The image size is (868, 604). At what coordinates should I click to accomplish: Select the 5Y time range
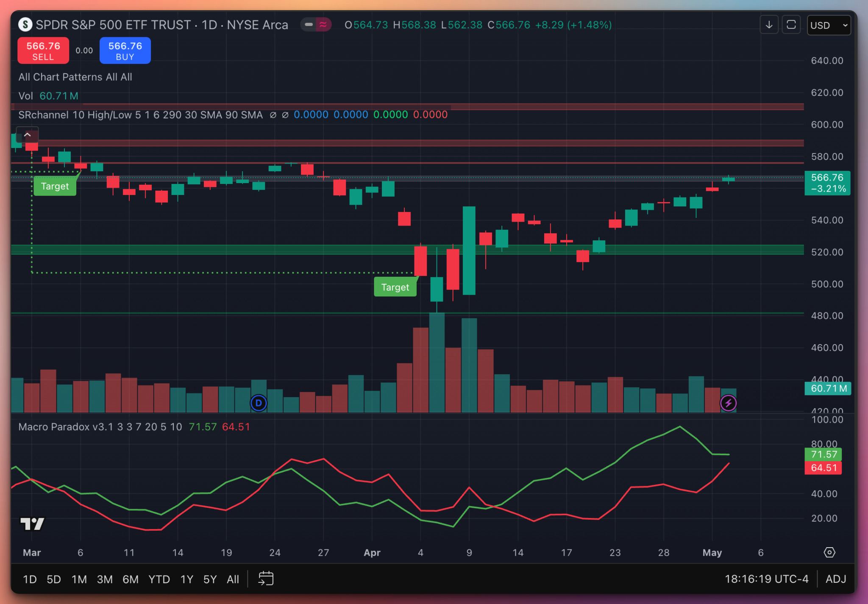[x=210, y=579]
